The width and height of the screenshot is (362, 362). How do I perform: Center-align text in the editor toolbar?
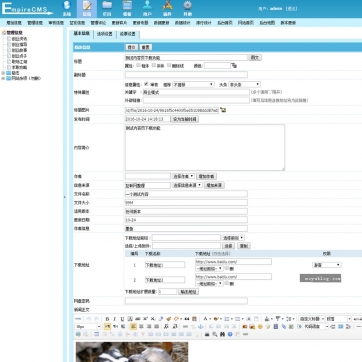pos(141,327)
